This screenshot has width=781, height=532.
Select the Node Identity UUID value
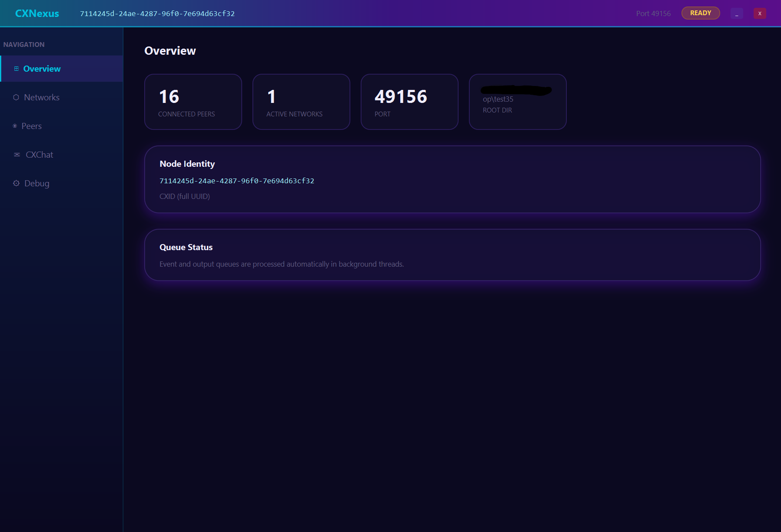pos(237,181)
